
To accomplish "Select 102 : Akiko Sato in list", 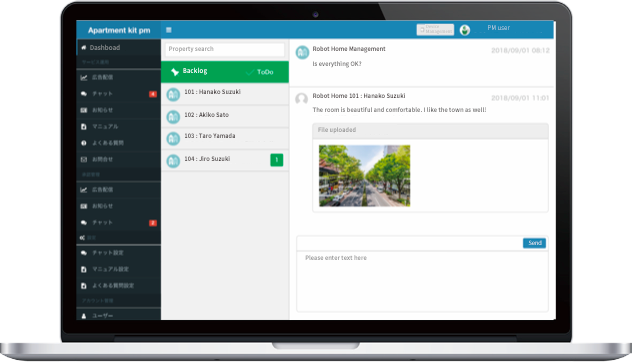I will [x=225, y=116].
